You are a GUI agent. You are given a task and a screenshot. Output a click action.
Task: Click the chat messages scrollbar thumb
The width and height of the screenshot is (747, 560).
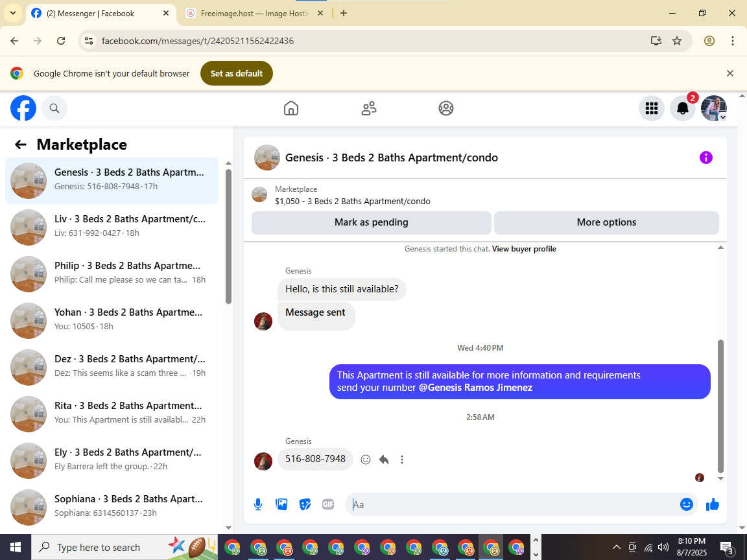click(x=720, y=406)
